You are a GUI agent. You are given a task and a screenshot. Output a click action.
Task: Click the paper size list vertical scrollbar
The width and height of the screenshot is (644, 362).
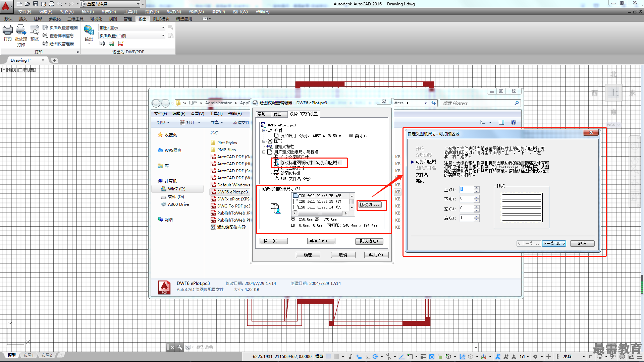(x=352, y=201)
